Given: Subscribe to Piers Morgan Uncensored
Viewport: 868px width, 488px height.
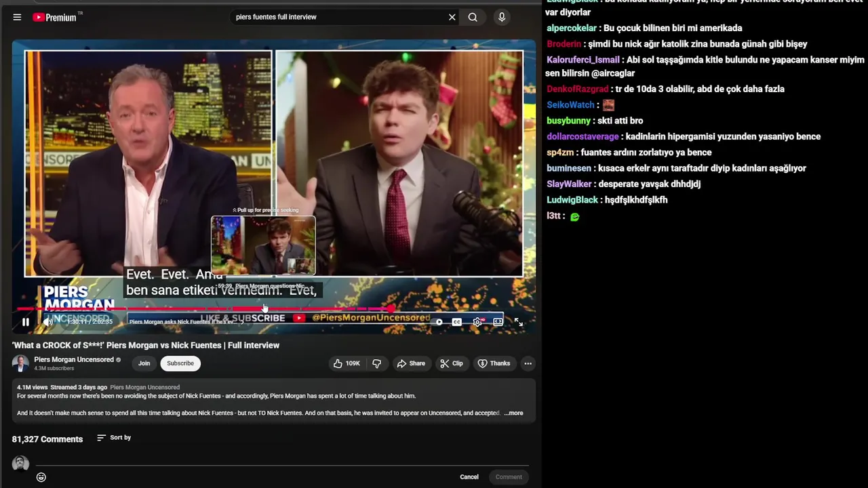Looking at the screenshot, I should 180,363.
